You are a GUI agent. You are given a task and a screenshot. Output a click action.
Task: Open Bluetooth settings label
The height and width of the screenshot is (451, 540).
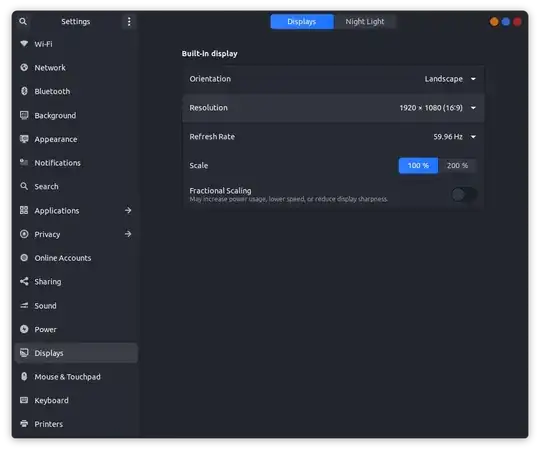coord(52,92)
